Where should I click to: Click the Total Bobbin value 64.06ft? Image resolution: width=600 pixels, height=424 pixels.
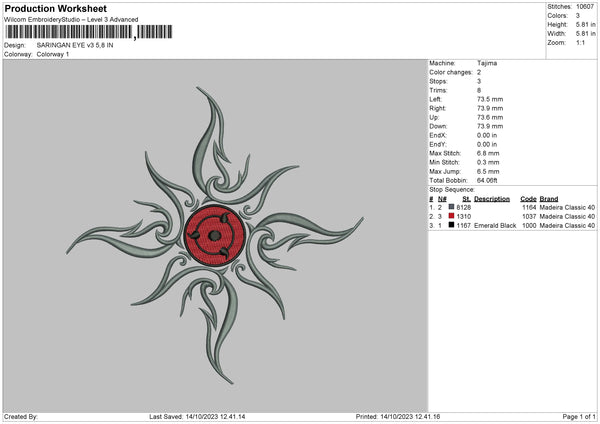pos(487,181)
